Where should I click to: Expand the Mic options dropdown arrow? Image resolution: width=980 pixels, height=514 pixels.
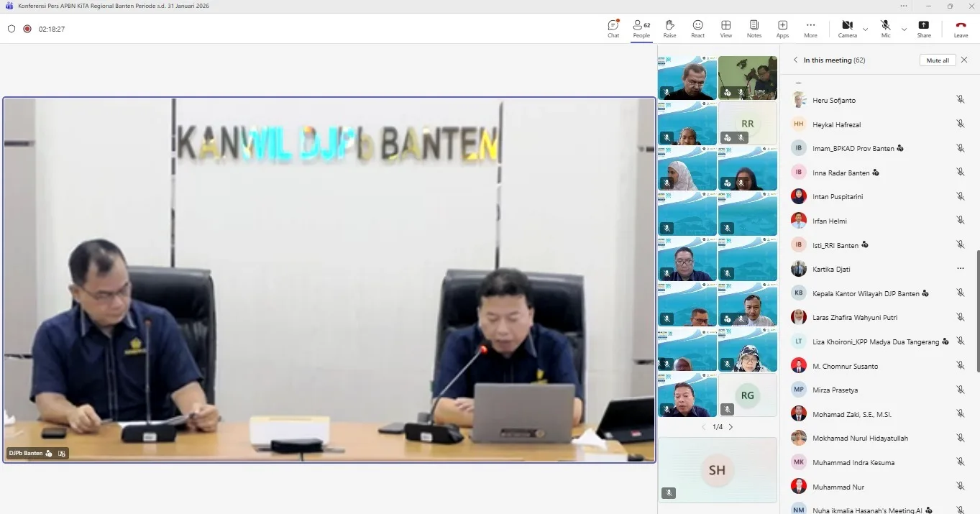pos(904,29)
